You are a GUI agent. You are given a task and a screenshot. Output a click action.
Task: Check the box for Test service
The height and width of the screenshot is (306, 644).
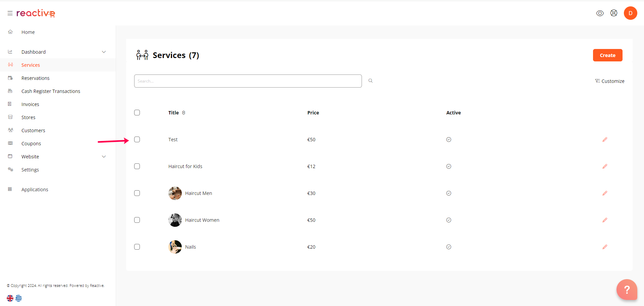point(137,140)
